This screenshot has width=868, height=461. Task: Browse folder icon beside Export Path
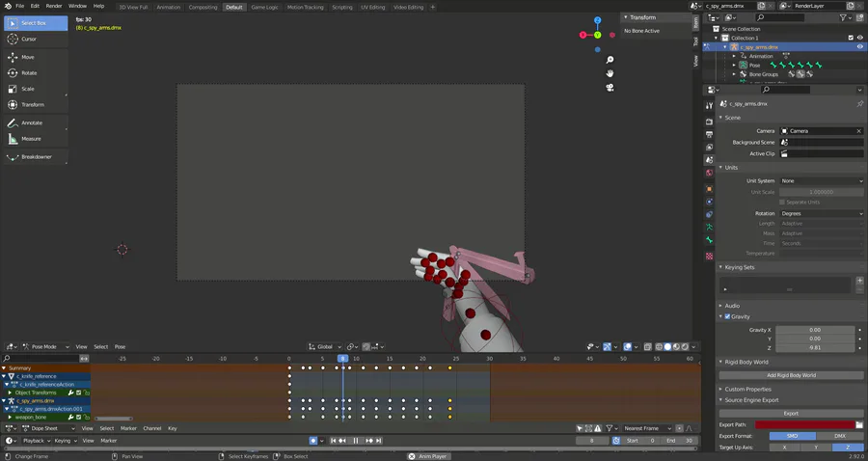point(859,425)
